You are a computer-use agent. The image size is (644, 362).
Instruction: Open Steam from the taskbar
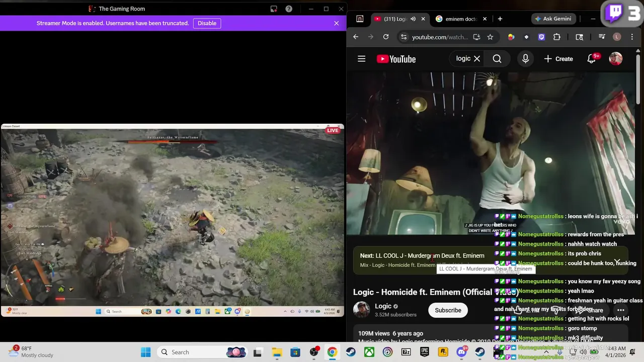tap(351, 352)
